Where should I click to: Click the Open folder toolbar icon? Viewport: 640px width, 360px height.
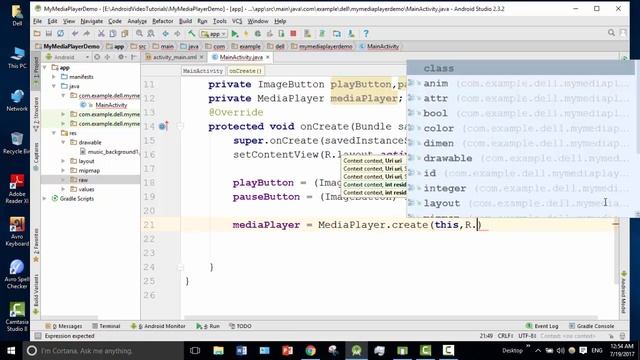pos(37,34)
